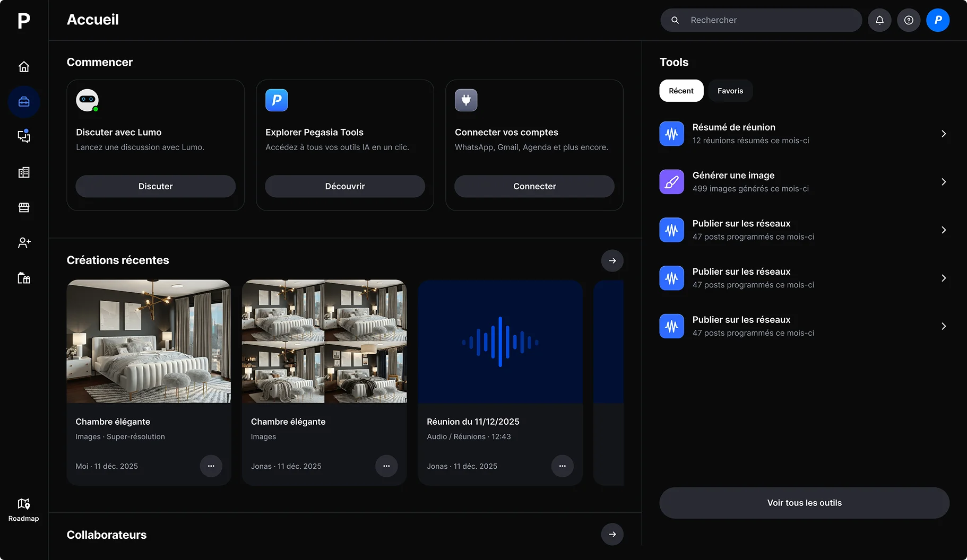
Task: Open the blue profile avatar
Action: coord(938,20)
